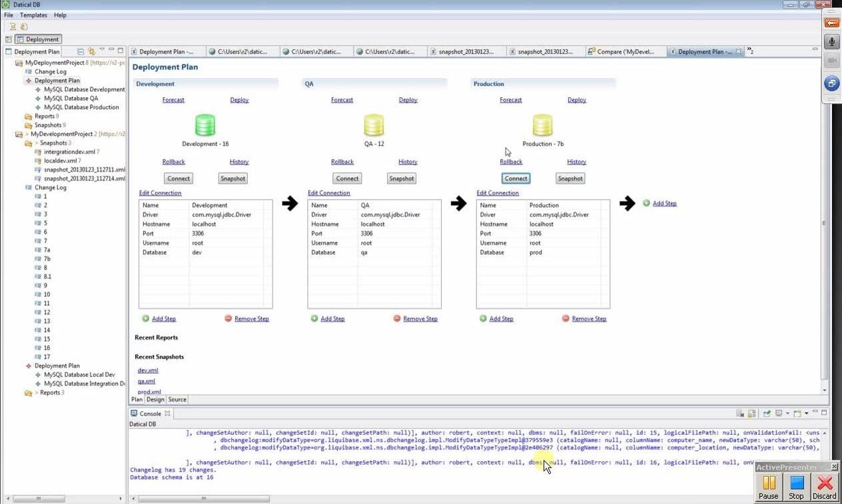
Task: Click the console horizontal scrollbar
Action: 200,498
